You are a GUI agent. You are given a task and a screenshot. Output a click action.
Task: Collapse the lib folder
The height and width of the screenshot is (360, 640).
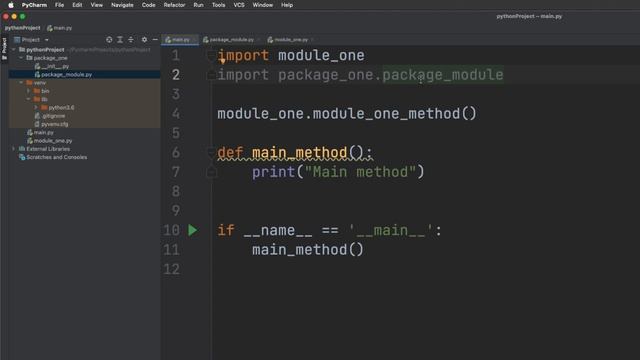(x=29, y=99)
